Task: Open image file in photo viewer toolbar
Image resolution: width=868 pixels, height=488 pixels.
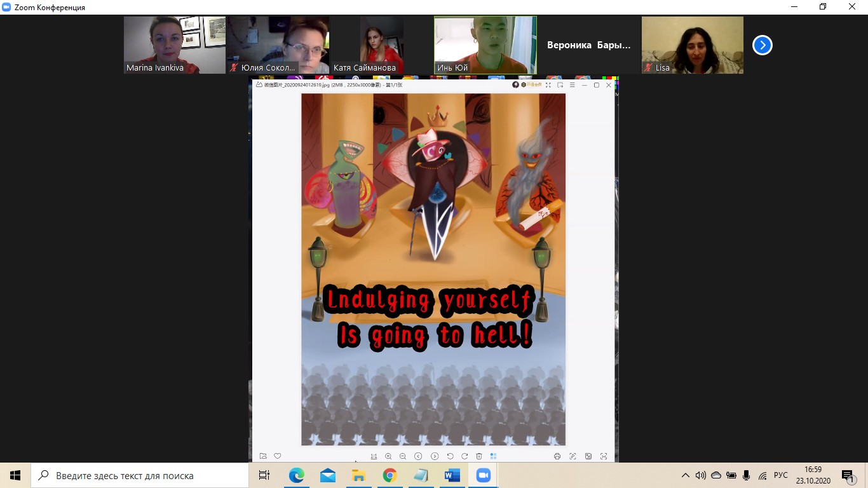Action: click(x=263, y=456)
